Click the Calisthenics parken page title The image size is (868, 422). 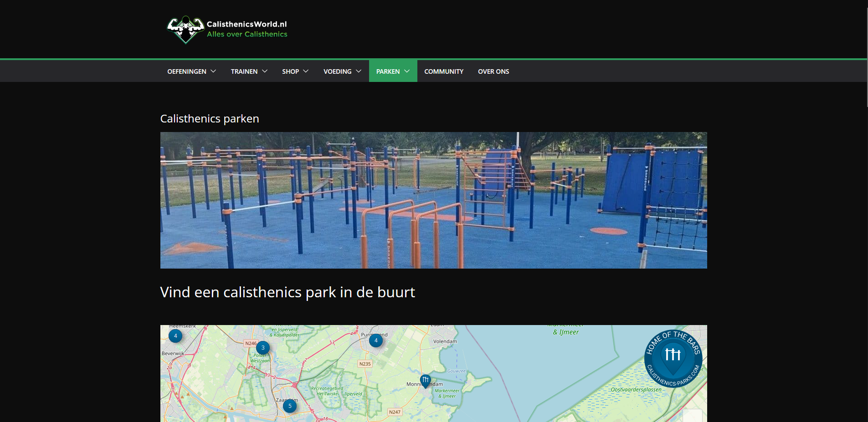click(210, 119)
